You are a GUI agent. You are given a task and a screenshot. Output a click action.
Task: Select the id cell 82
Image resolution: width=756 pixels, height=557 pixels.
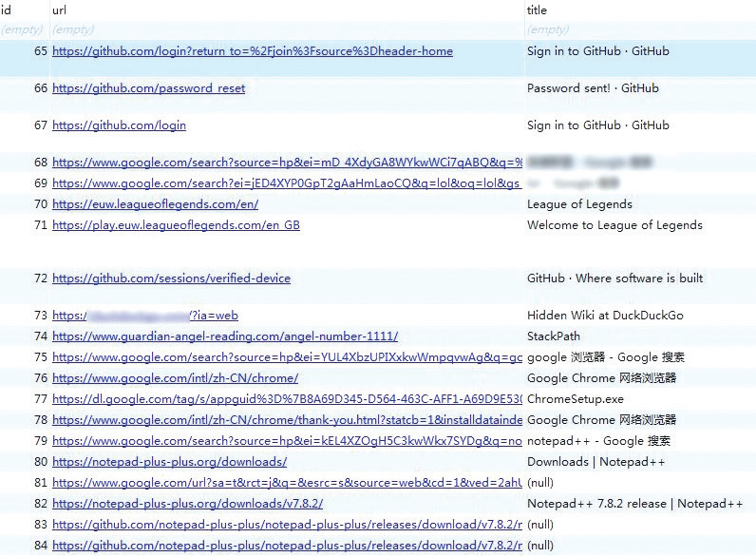41,504
